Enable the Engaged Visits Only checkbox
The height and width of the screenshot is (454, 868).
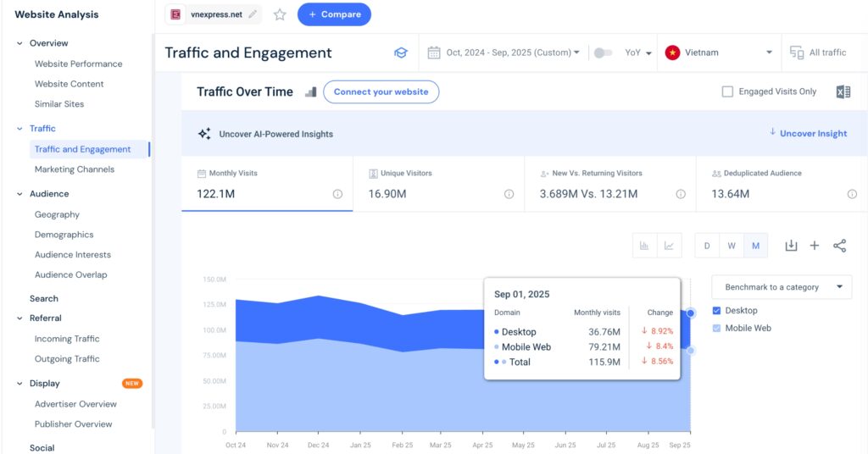(x=727, y=91)
